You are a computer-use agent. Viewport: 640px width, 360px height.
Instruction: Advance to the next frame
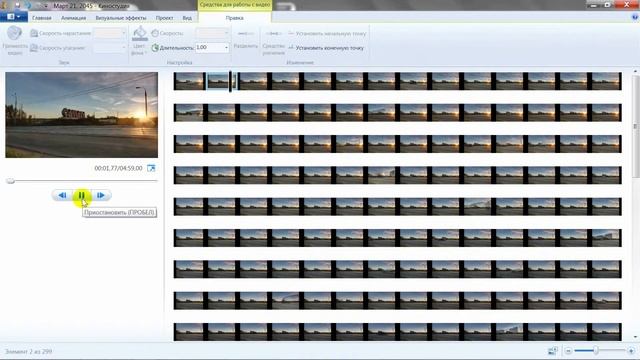click(x=101, y=195)
